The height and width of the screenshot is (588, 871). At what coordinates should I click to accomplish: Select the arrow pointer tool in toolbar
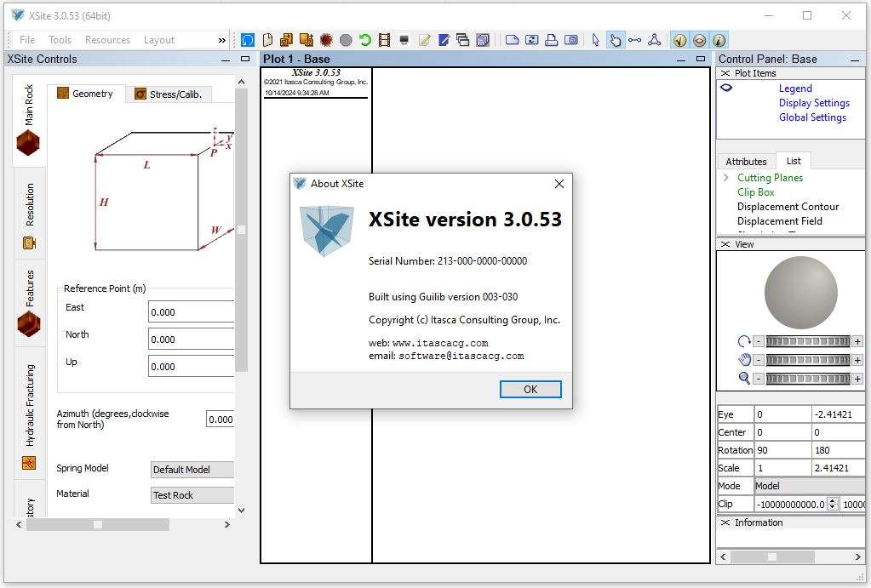pos(595,40)
